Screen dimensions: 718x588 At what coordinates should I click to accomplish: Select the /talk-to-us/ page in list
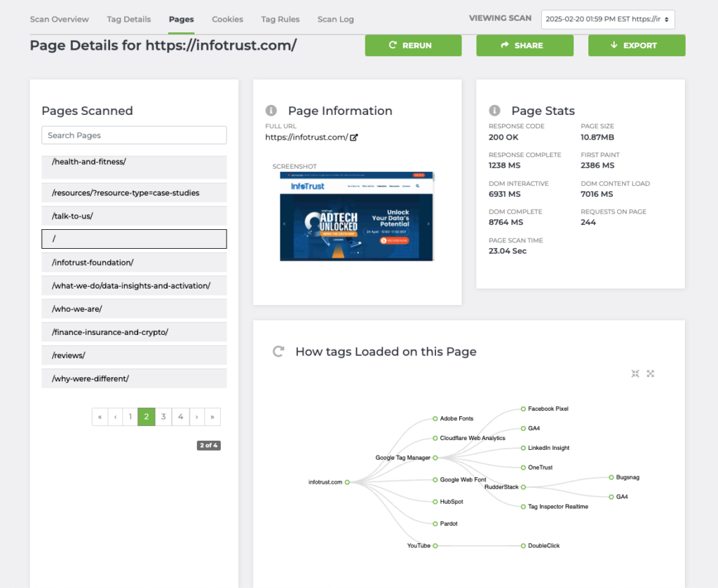click(134, 216)
